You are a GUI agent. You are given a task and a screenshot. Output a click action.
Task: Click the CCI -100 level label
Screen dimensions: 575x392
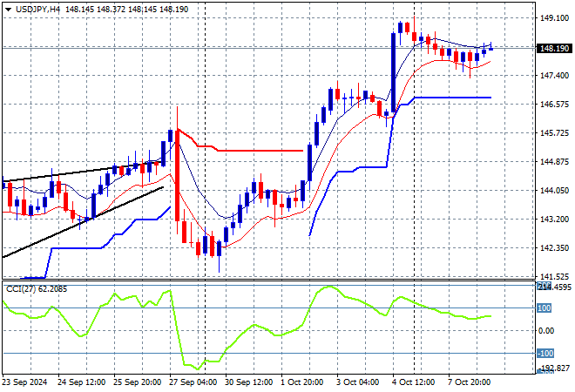click(546, 354)
